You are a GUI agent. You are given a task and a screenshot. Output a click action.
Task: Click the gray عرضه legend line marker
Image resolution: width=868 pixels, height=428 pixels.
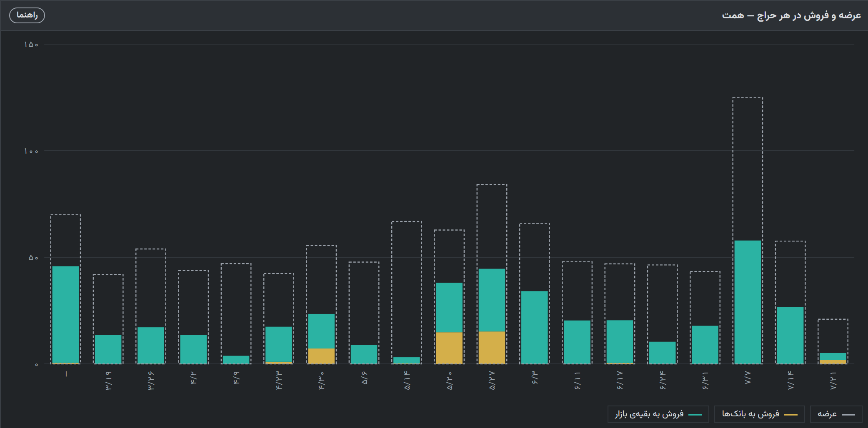[848, 415]
